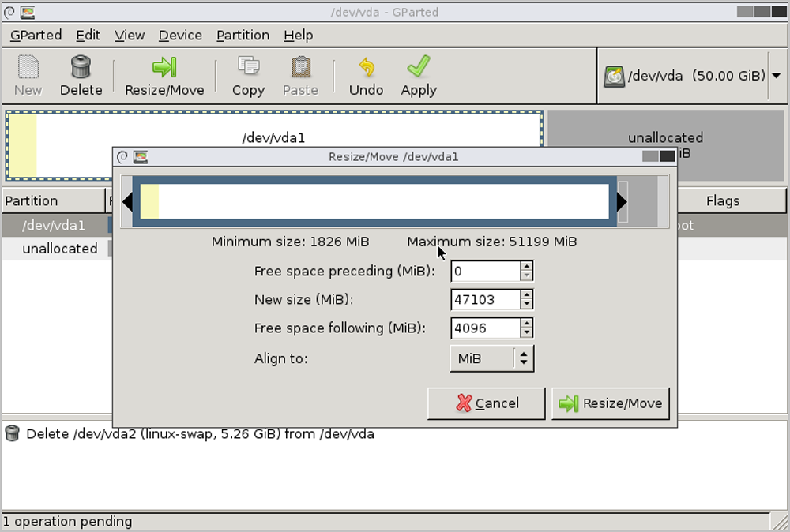This screenshot has width=790, height=532.
Task: Click the Free space following spinner arrows
Action: [527, 328]
